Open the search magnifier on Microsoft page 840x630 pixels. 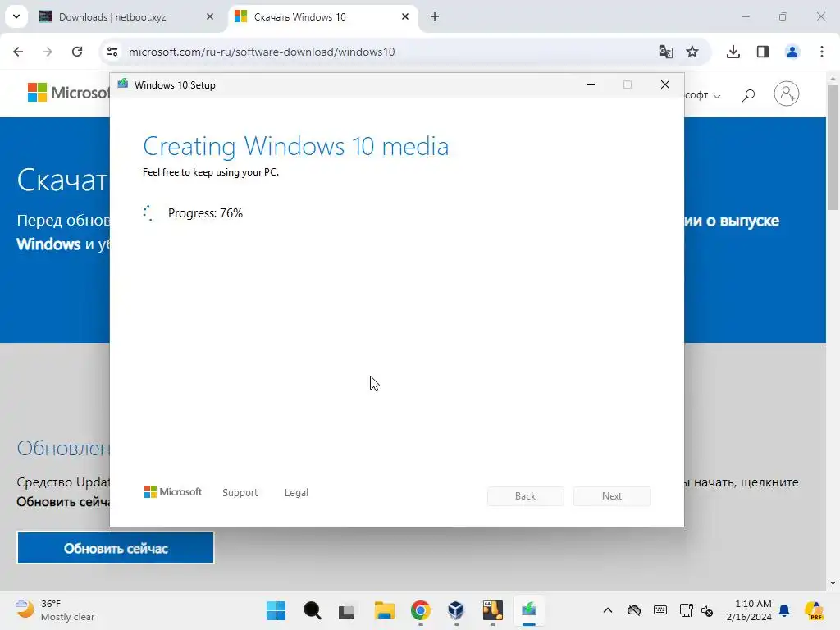point(748,95)
